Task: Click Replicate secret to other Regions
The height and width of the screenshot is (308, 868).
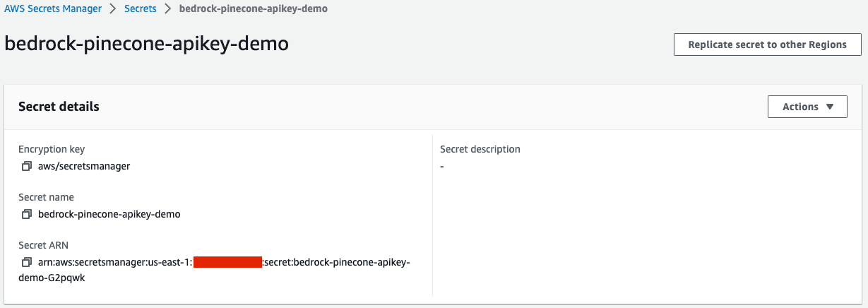Action: point(767,45)
